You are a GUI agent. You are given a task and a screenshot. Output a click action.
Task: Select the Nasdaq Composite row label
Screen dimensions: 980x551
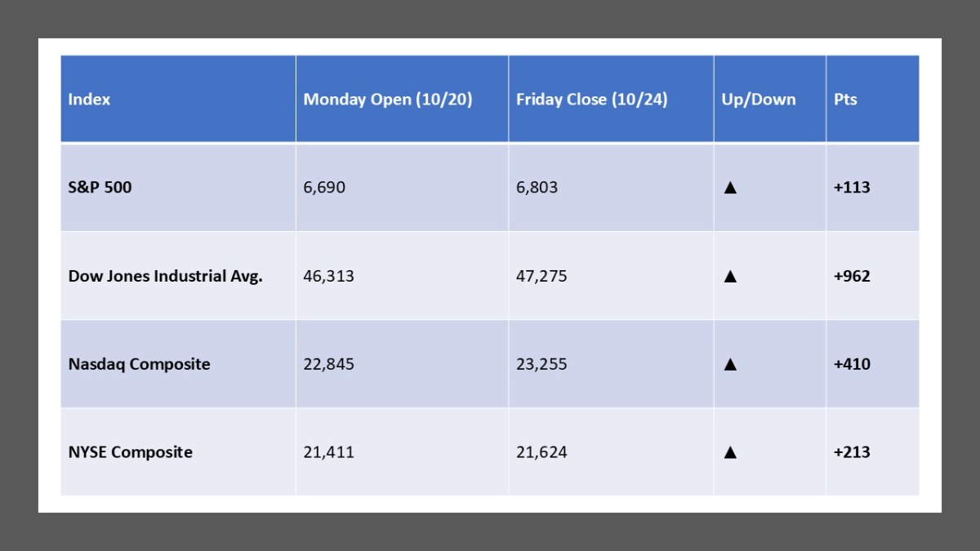tap(139, 364)
